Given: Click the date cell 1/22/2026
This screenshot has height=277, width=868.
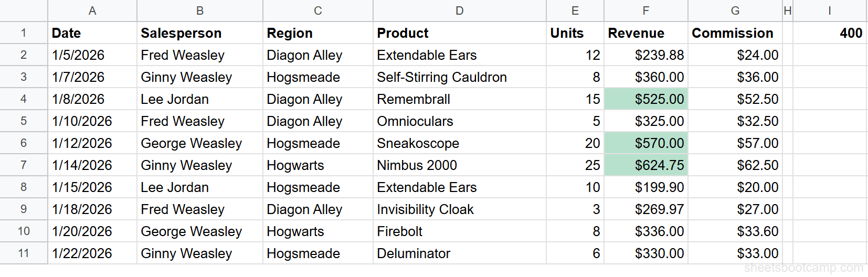Looking at the screenshot, I should click(92, 253).
